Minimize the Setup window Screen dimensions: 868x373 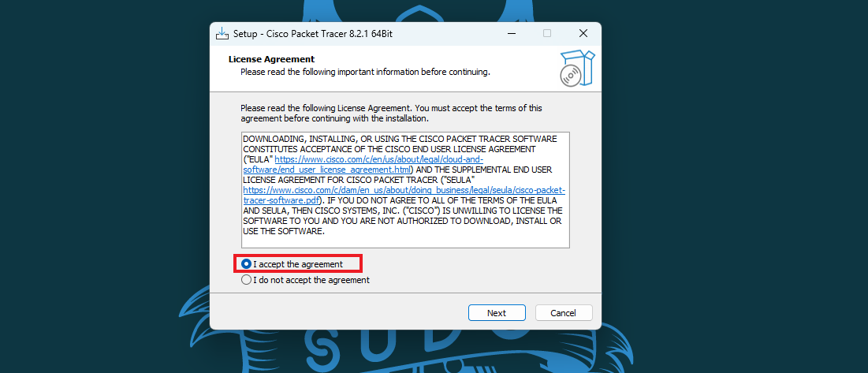click(x=510, y=33)
